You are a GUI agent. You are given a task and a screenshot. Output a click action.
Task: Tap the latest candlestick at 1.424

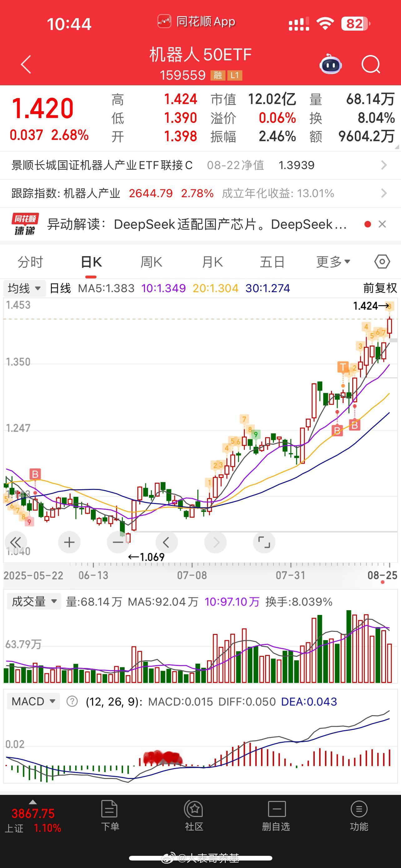tap(390, 326)
